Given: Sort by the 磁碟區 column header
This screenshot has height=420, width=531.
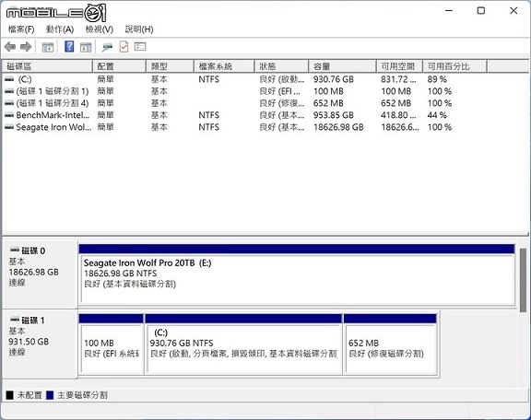Looking at the screenshot, I should (x=47, y=66).
